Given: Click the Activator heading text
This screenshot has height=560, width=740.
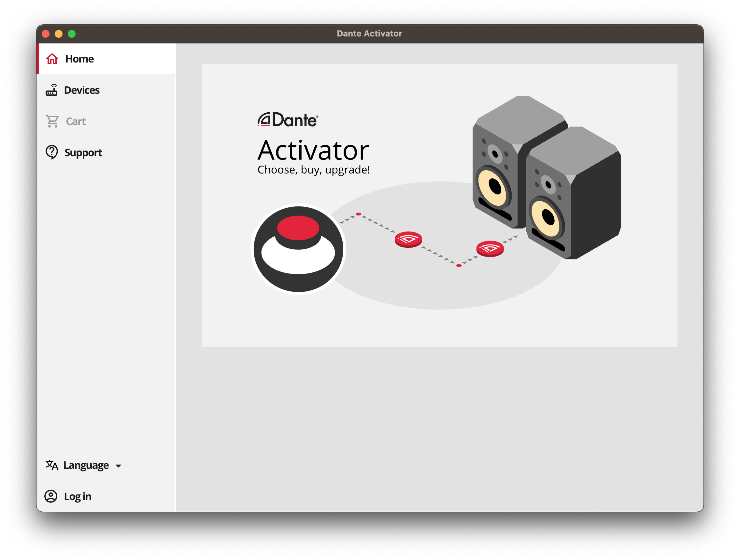Looking at the screenshot, I should point(313,150).
